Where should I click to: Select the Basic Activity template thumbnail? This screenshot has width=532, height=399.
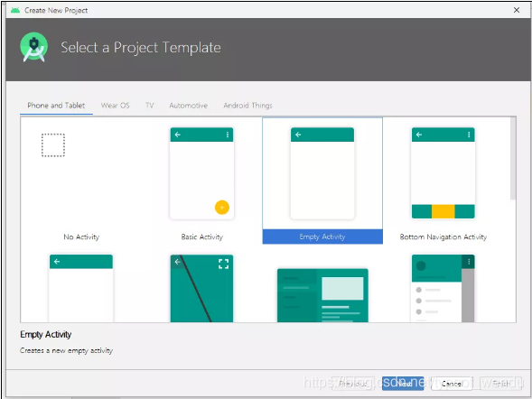pyautogui.click(x=202, y=173)
